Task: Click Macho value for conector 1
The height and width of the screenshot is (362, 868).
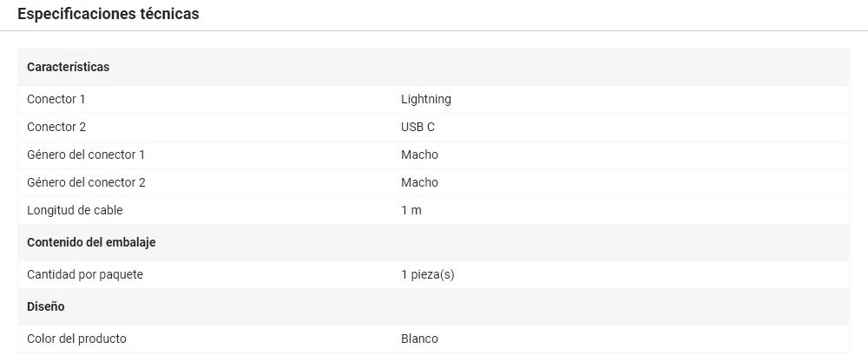Action: (x=419, y=155)
